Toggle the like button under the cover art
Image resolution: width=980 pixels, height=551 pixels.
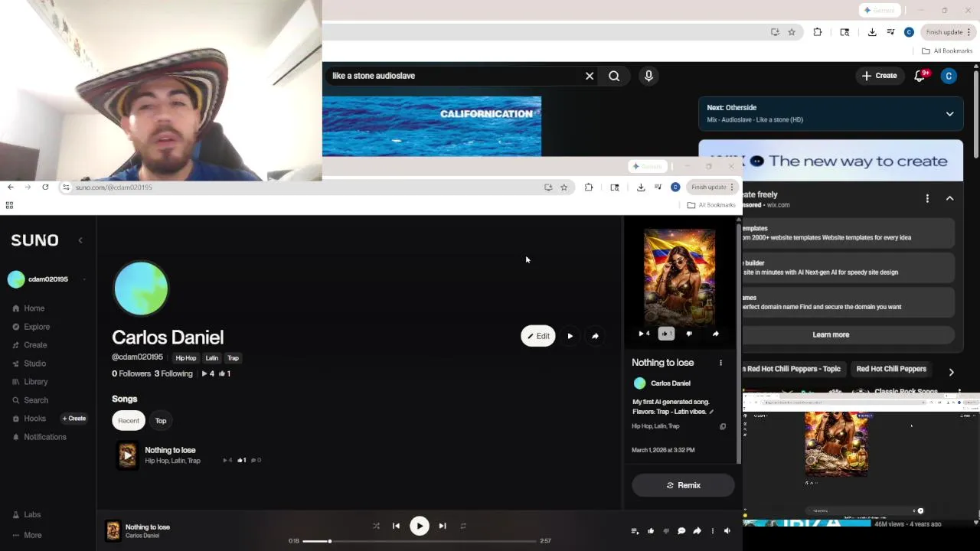[666, 334]
